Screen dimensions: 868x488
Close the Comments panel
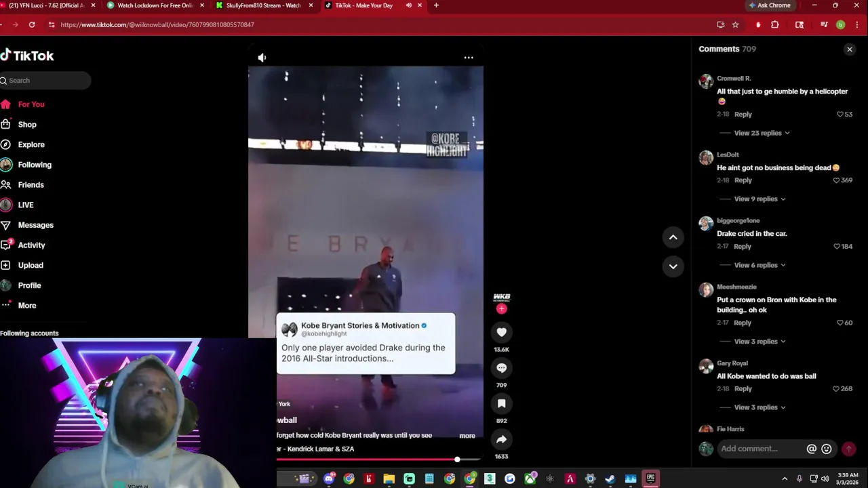pos(849,49)
